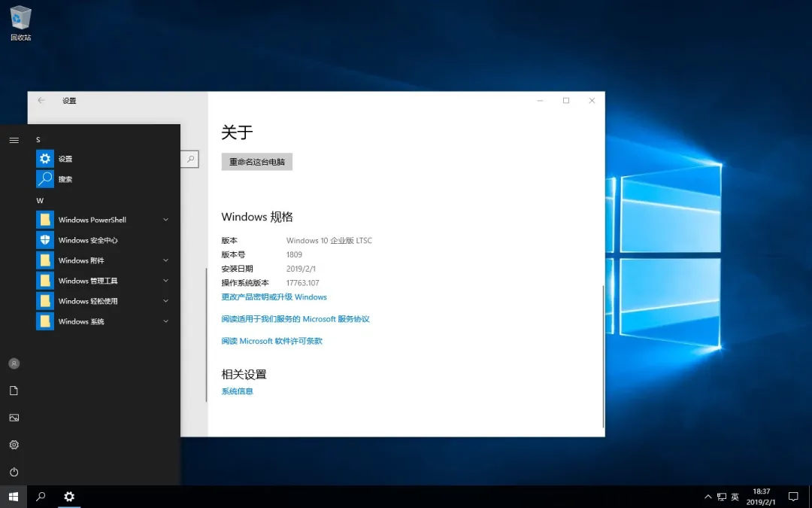
Task: Click the user account icon in Start
Action: [x=14, y=364]
